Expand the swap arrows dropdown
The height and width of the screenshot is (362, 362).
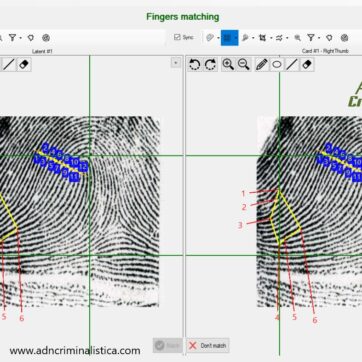(x=287, y=38)
